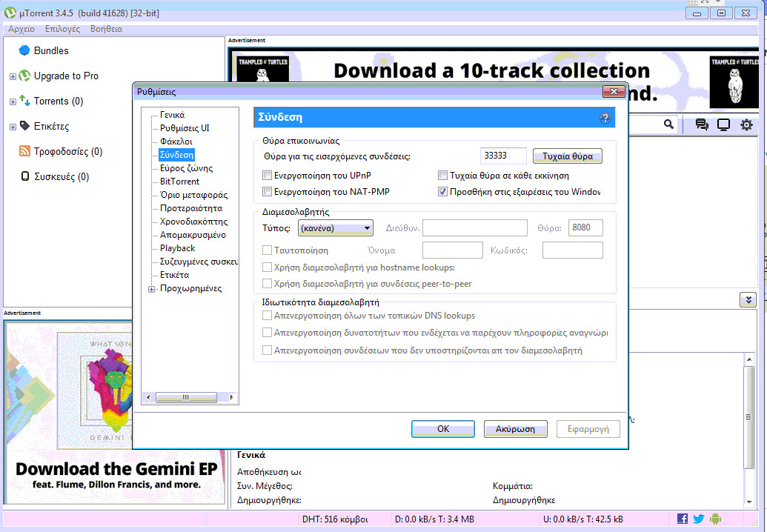
Task: Click the Facebook status bar icon
Action: 683,519
